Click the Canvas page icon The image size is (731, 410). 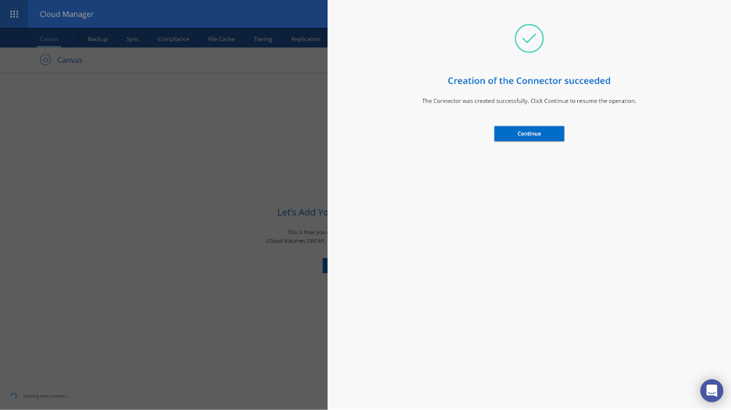point(45,60)
